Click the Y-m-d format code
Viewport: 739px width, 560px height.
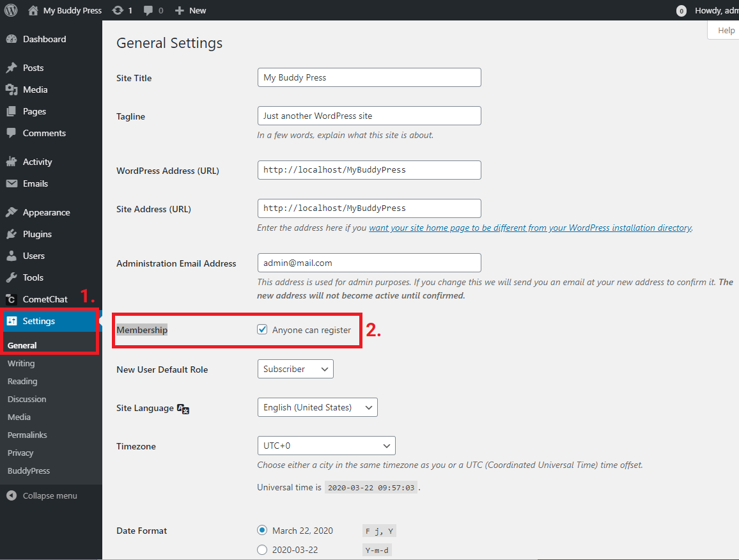(377, 550)
